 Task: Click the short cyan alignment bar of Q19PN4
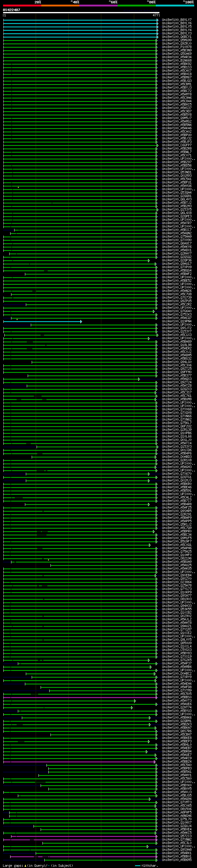42,321
